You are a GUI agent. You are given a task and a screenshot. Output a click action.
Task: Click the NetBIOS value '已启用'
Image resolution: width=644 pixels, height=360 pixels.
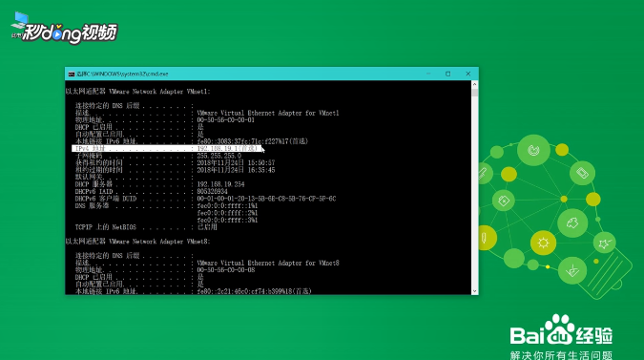(207, 227)
